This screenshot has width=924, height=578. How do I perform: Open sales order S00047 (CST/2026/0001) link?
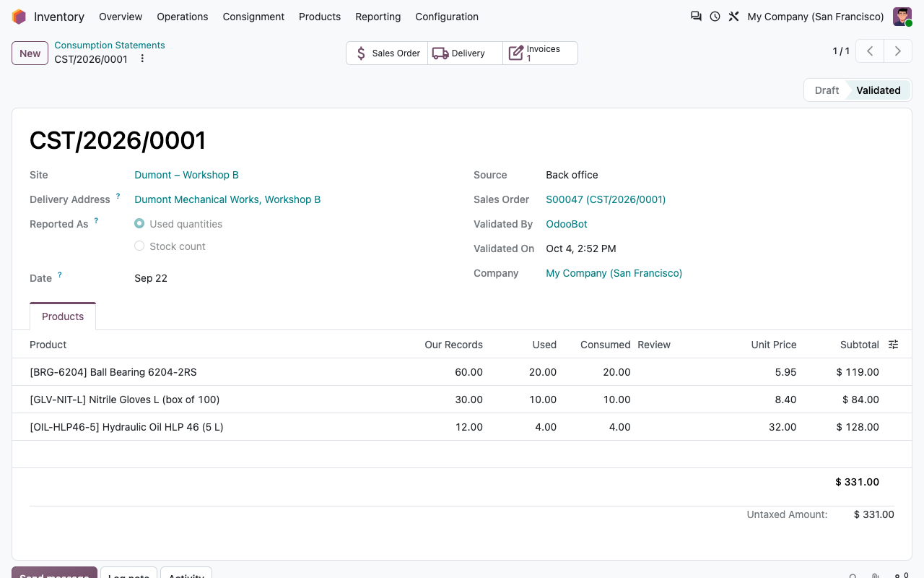click(606, 199)
